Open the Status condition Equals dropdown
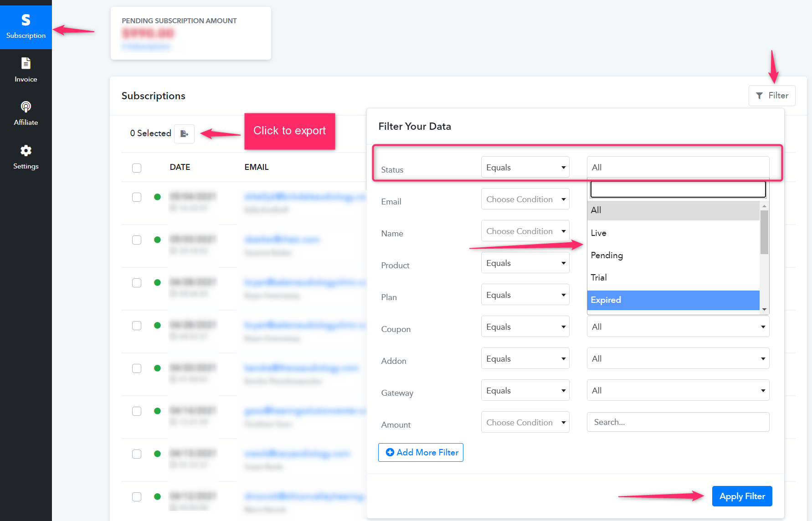Image resolution: width=812 pixels, height=521 pixels. [525, 167]
